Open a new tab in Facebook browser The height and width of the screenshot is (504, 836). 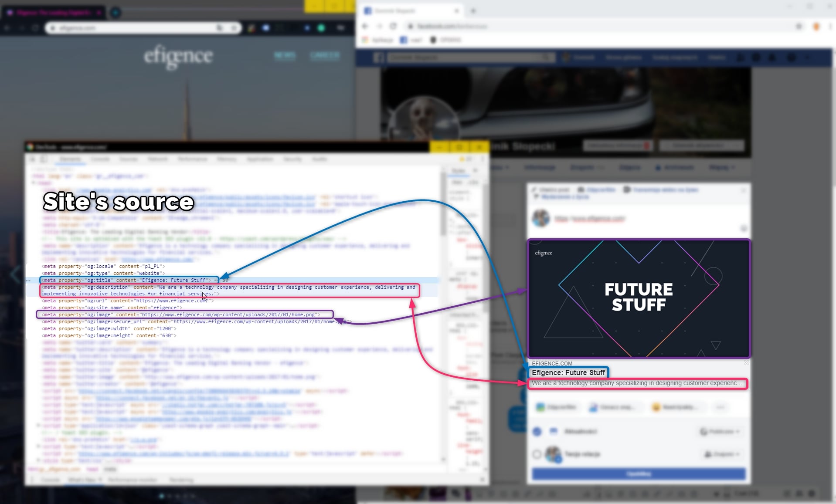pyautogui.click(x=473, y=10)
